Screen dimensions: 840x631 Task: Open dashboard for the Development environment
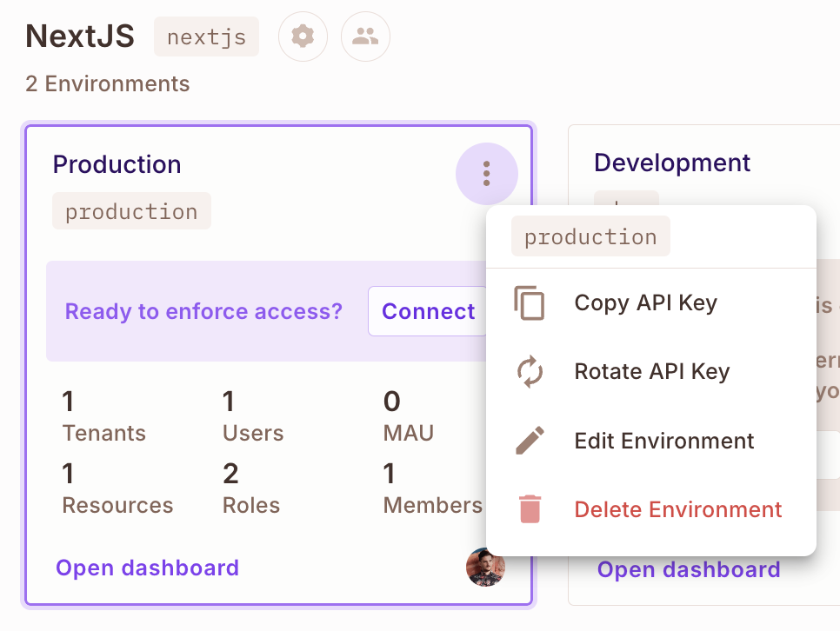688,569
